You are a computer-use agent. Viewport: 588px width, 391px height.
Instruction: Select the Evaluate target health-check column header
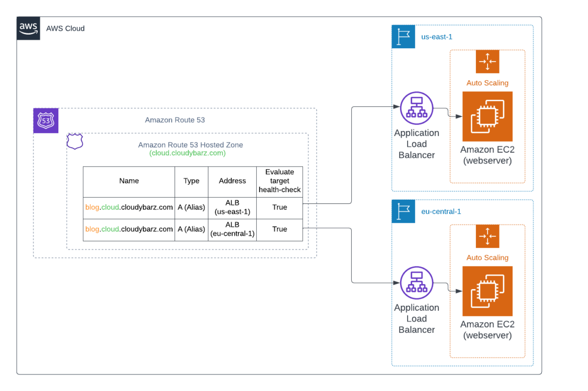(x=279, y=182)
